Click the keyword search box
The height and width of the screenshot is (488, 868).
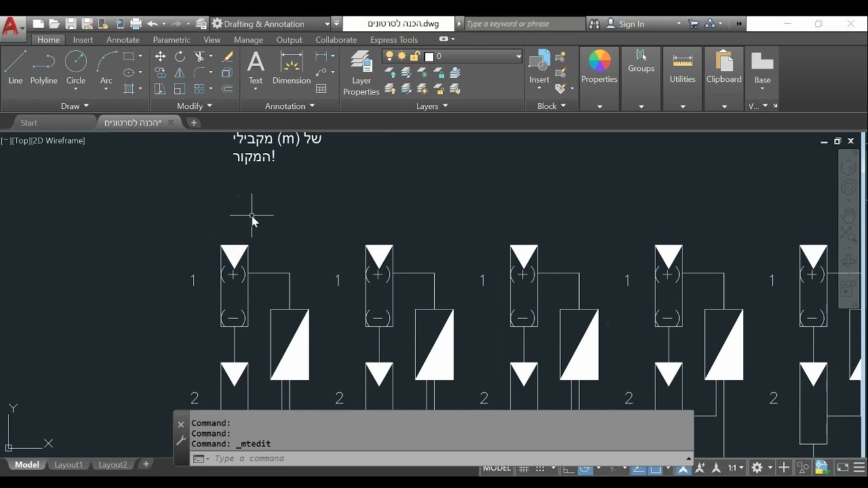point(524,24)
